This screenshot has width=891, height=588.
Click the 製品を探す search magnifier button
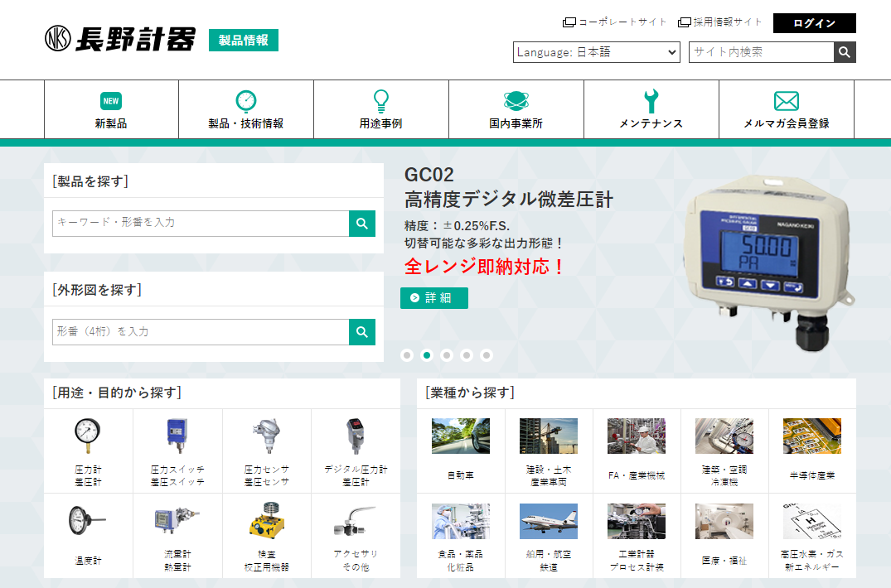tap(362, 224)
